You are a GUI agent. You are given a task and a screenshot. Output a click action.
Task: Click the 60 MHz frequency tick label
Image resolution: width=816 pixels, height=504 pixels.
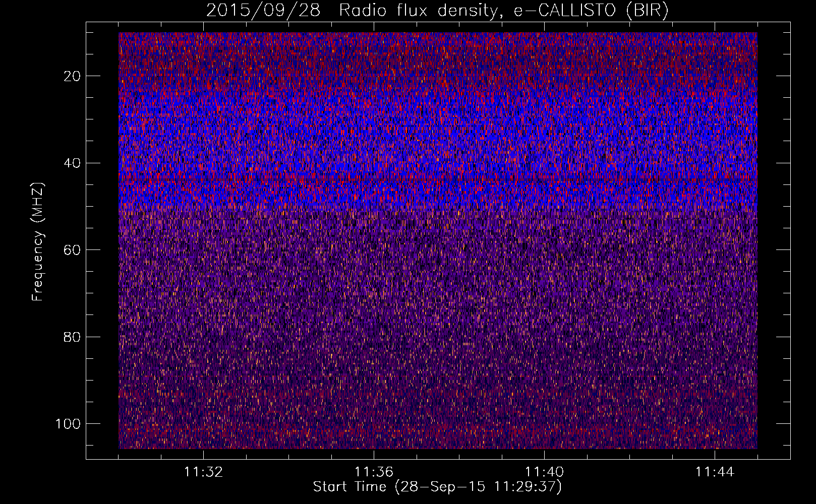click(x=73, y=250)
